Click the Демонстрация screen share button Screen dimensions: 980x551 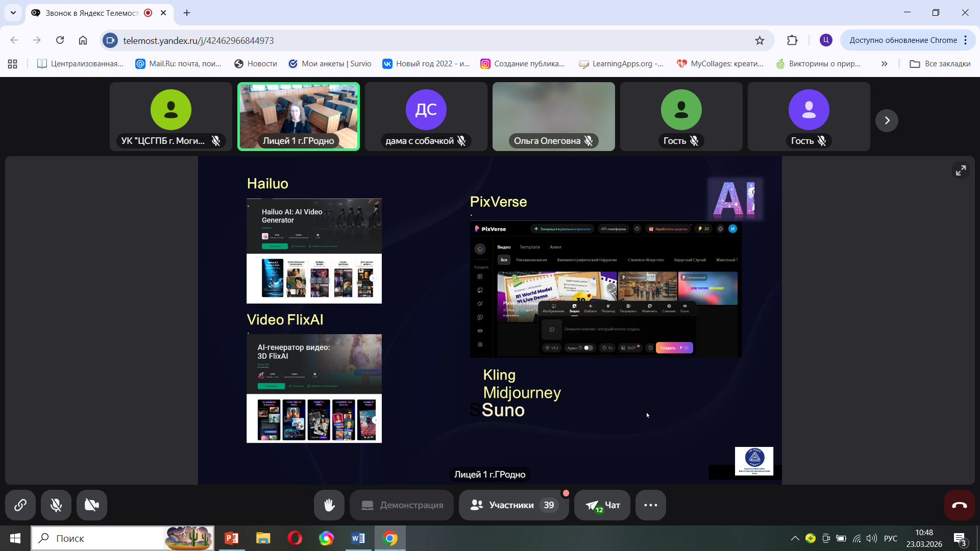(x=402, y=505)
